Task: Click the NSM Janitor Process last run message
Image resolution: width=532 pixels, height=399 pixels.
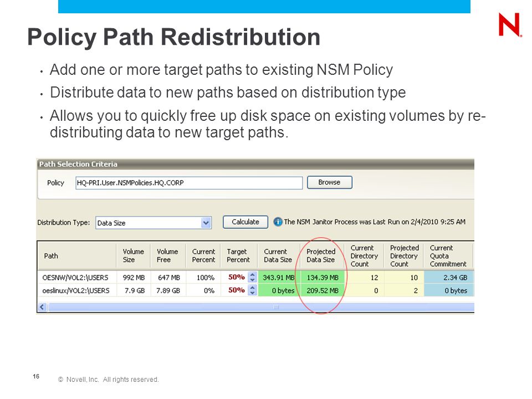Action: point(375,222)
